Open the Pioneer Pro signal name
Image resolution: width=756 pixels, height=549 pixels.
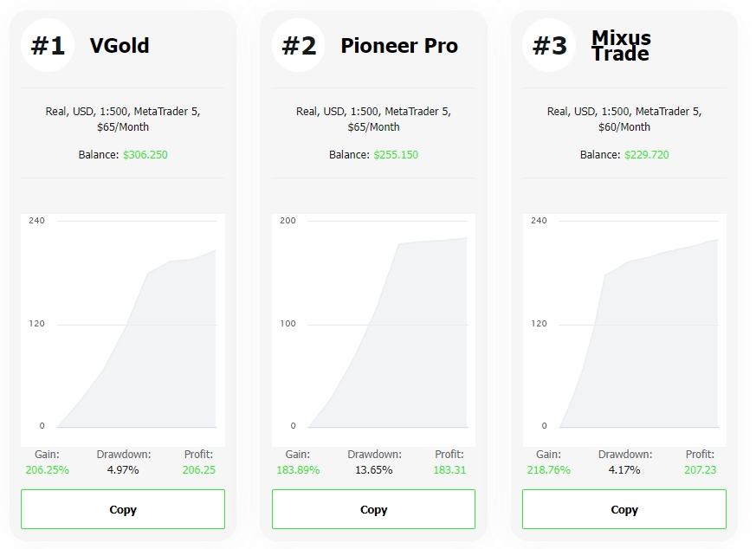(399, 46)
